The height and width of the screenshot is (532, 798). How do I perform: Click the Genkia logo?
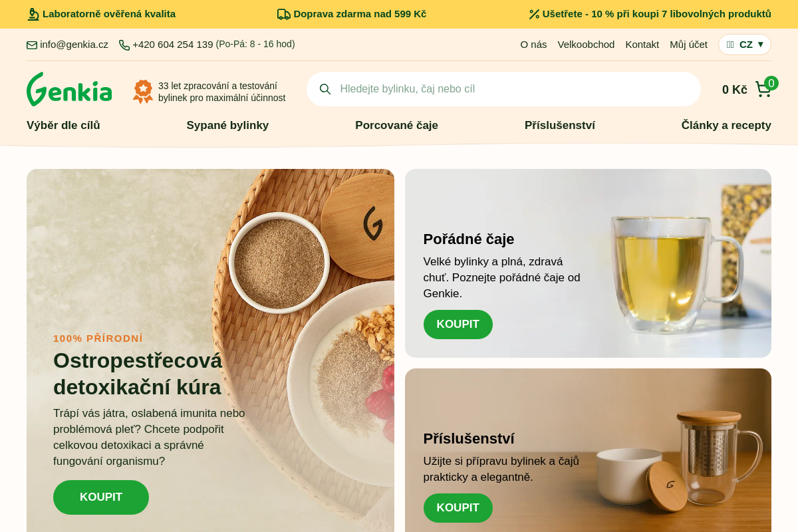click(69, 89)
